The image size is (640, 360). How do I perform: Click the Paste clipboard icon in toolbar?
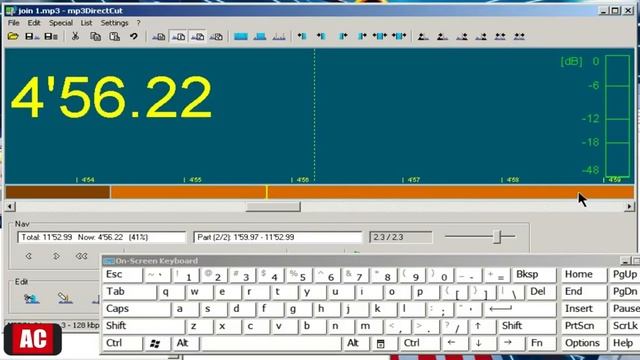click(x=114, y=36)
